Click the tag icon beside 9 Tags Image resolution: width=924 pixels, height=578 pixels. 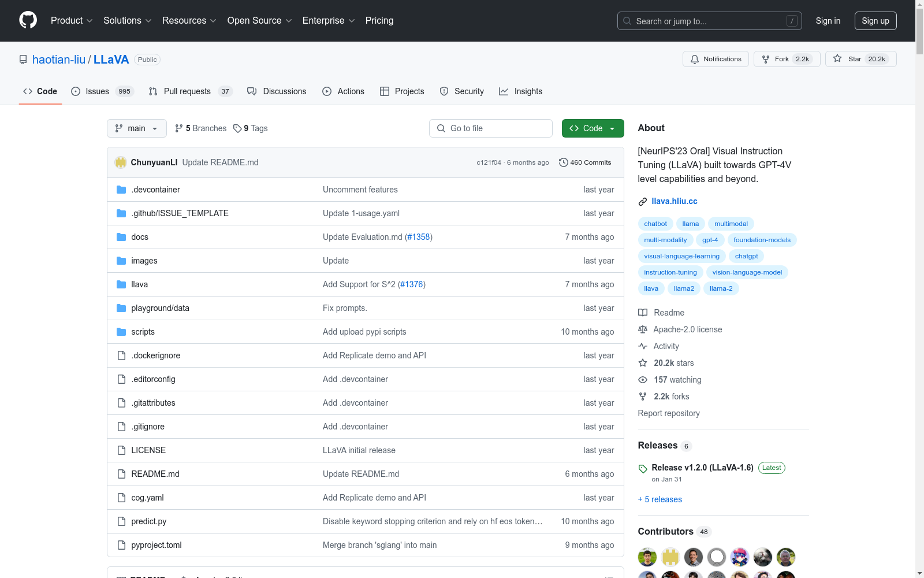(x=237, y=128)
